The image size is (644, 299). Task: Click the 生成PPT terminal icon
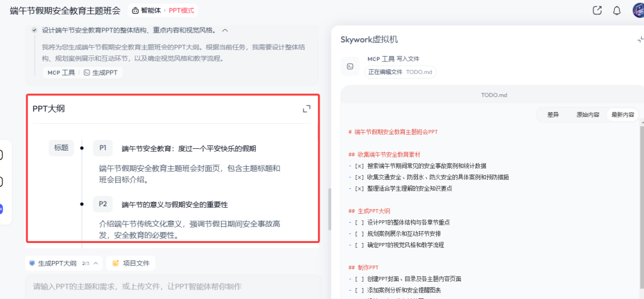coord(86,73)
